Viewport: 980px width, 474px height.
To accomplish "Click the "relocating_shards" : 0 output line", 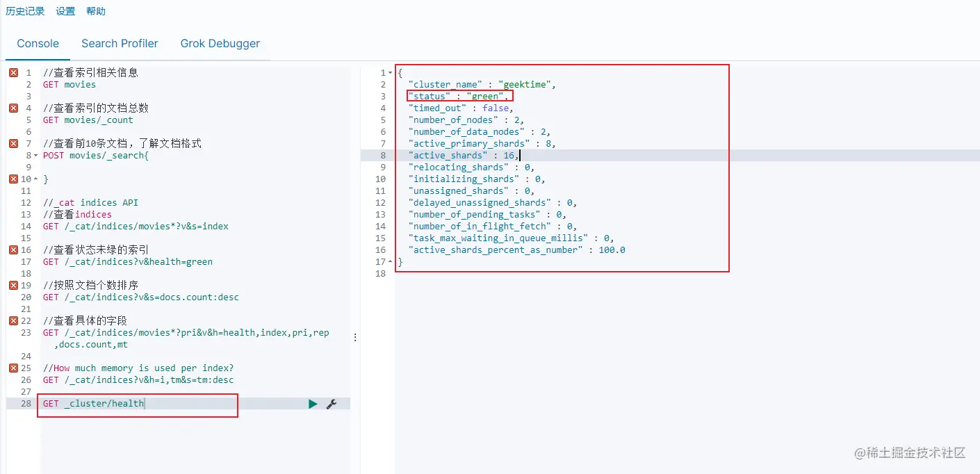I will pos(472,167).
